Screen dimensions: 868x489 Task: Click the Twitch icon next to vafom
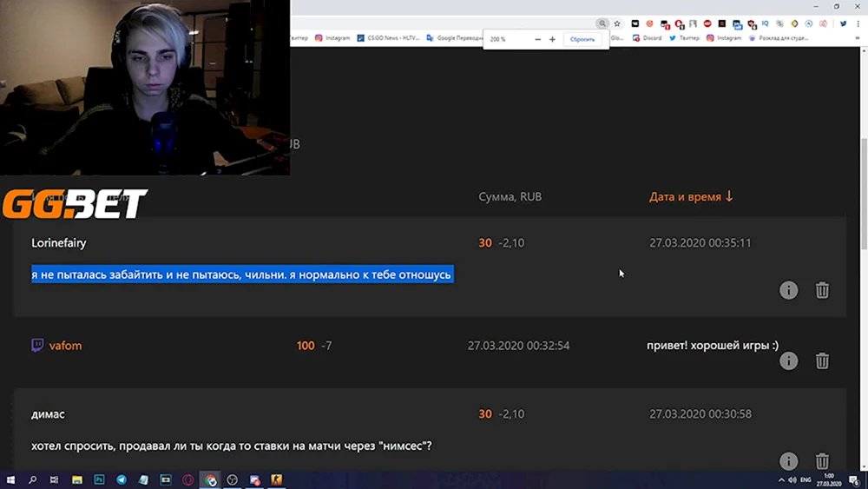pos(37,346)
